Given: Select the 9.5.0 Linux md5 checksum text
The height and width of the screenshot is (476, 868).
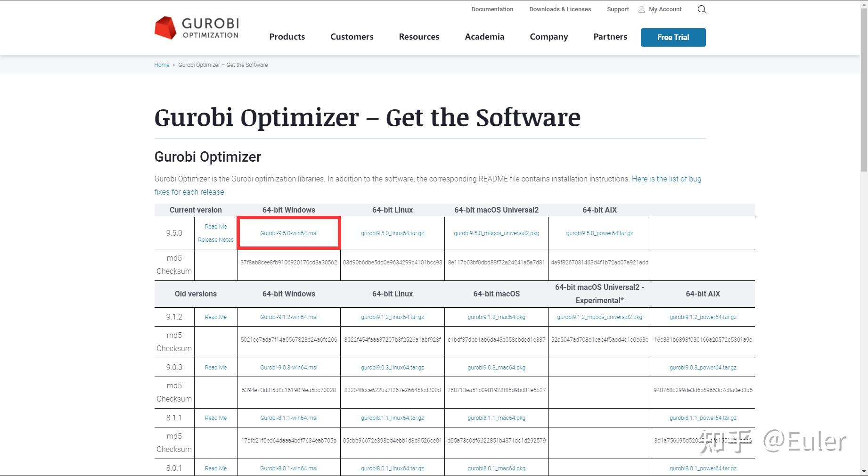Looking at the screenshot, I should pos(393,263).
